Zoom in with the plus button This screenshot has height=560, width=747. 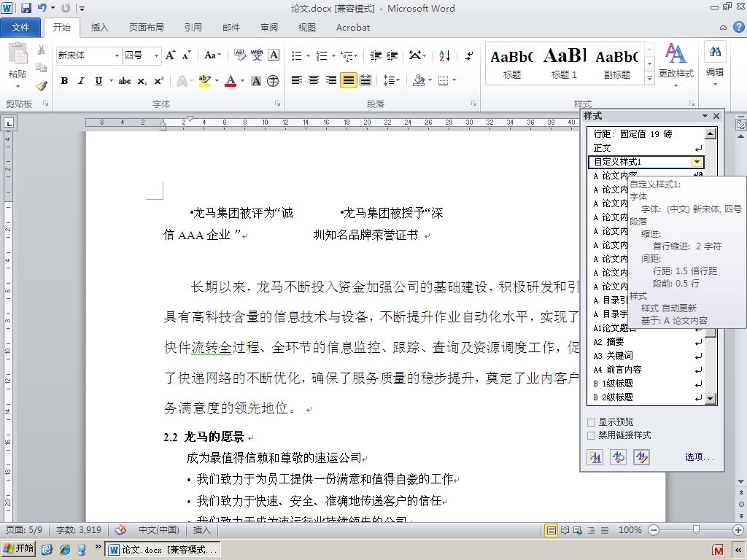(738, 530)
